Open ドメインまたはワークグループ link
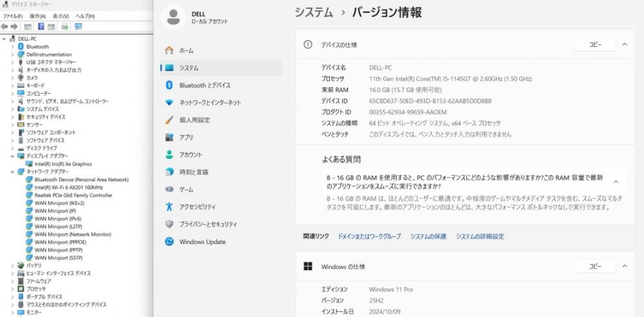 tap(369, 236)
